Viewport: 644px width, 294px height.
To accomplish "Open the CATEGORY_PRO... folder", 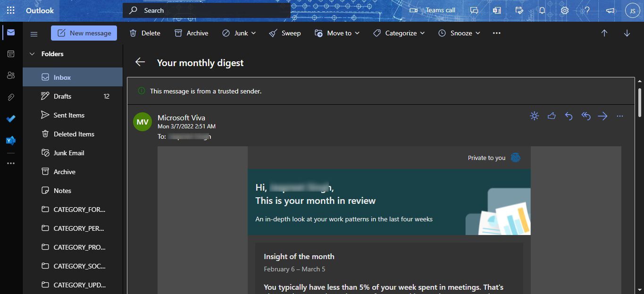I will 73,247.
